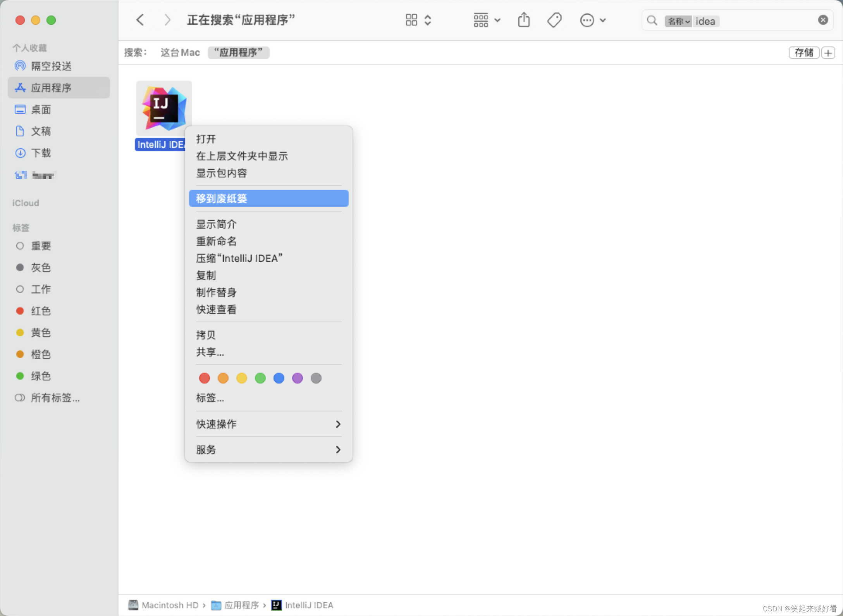
Task: Go forward with the right chevron
Action: pyautogui.click(x=167, y=20)
